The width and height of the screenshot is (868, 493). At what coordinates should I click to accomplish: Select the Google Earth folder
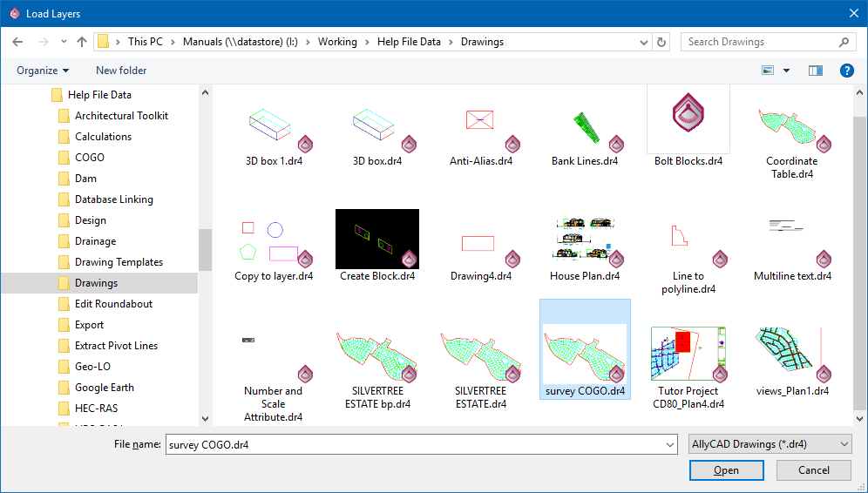104,388
